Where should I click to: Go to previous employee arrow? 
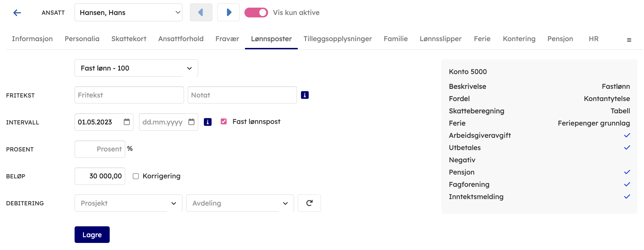(201, 13)
